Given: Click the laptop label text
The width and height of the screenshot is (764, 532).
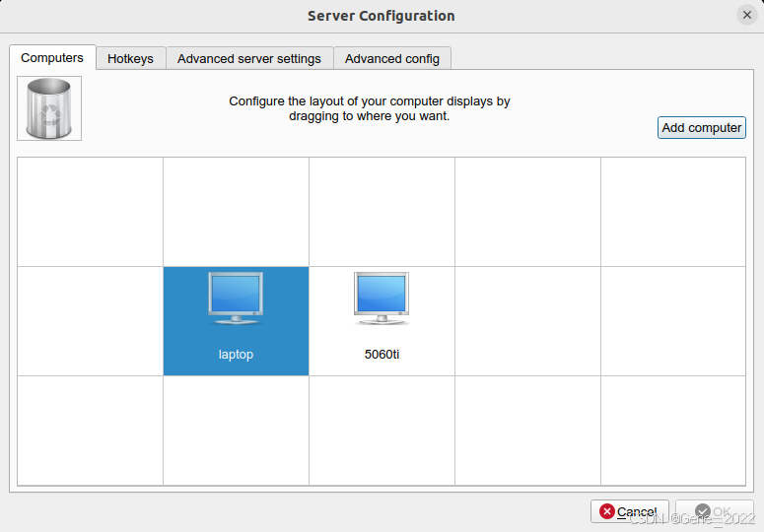Looking at the screenshot, I should [236, 355].
